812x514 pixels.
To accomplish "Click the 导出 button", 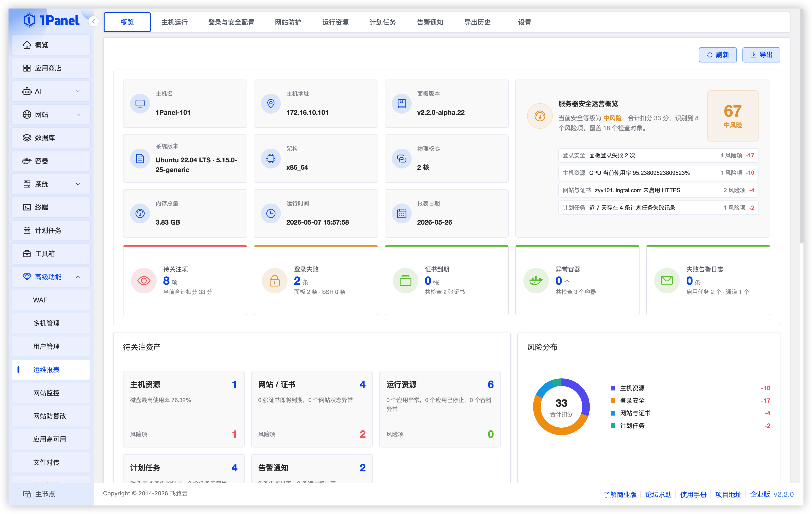I will tap(761, 55).
